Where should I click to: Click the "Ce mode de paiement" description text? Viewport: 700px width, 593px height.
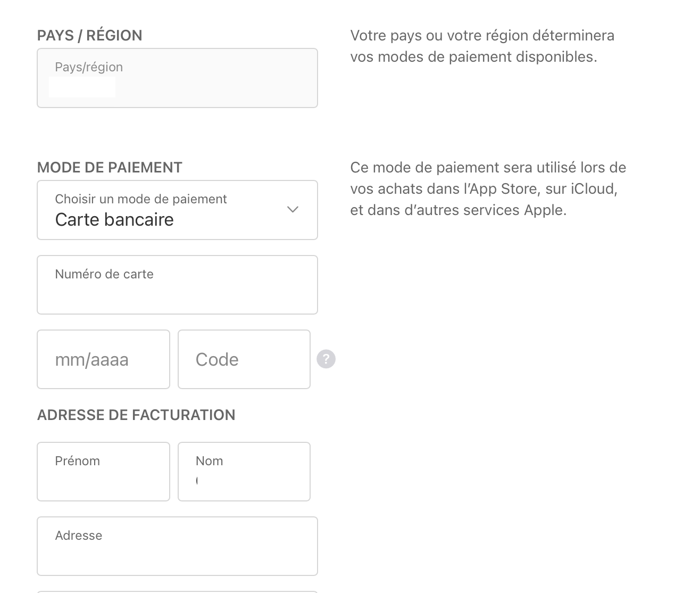click(x=488, y=189)
